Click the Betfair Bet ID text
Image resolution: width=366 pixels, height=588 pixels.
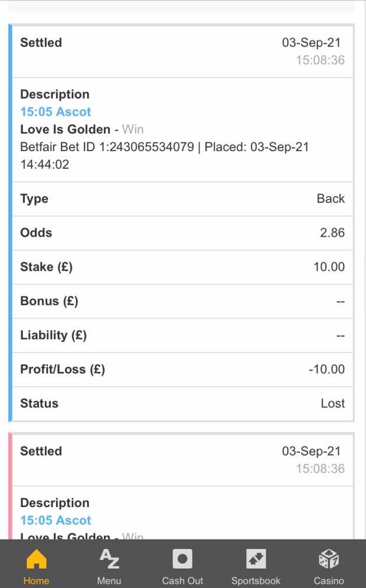coord(107,147)
